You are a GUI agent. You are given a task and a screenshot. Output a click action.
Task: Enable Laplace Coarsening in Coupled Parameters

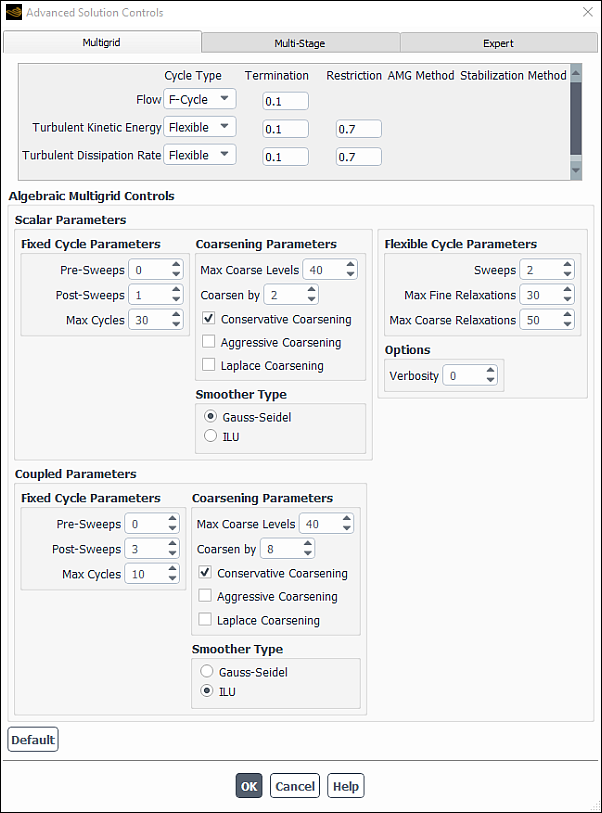205,620
